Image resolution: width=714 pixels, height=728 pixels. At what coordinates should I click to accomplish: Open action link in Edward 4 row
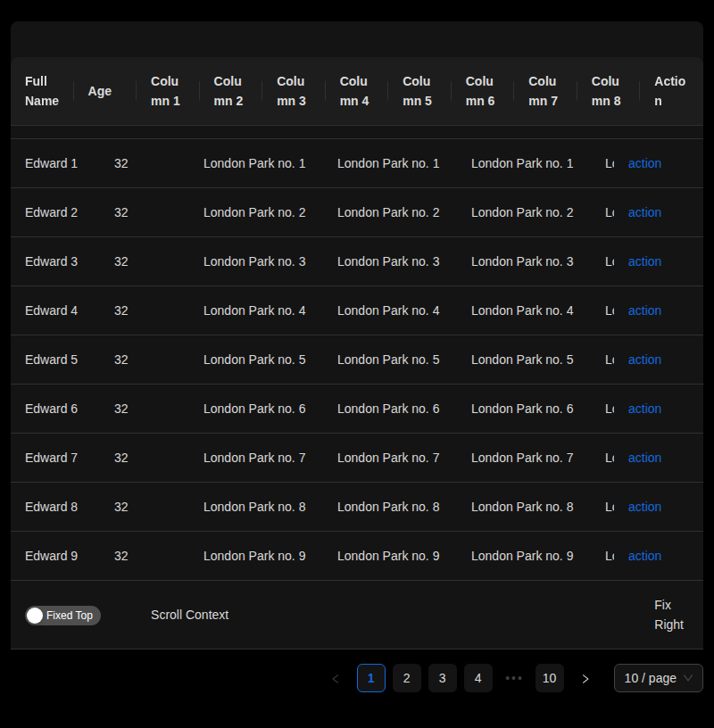pos(644,310)
